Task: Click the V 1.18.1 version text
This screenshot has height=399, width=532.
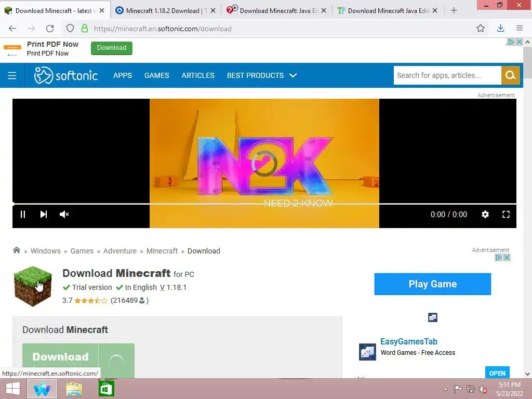Action: coord(173,287)
